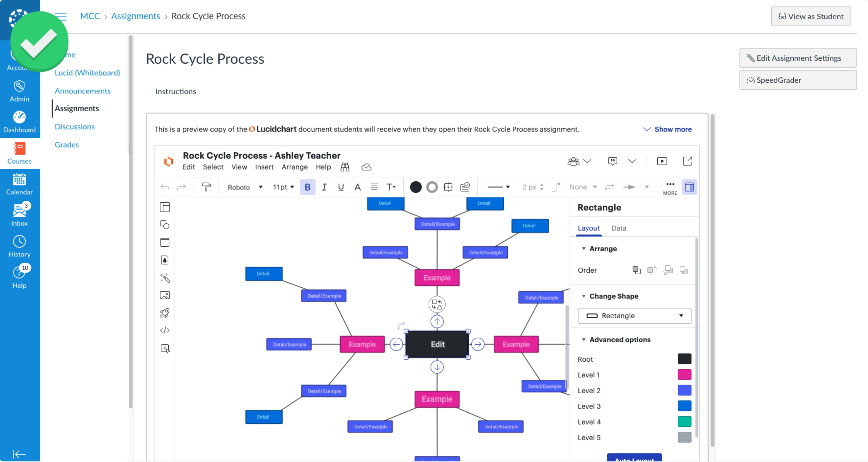Open the shapes library icon
The width and height of the screenshot is (868, 462).
165,225
